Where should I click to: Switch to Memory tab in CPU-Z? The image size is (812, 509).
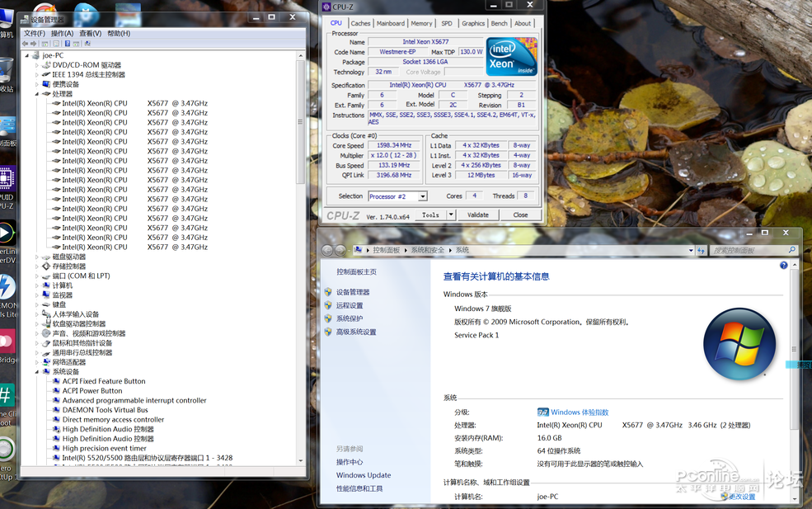pyautogui.click(x=421, y=23)
